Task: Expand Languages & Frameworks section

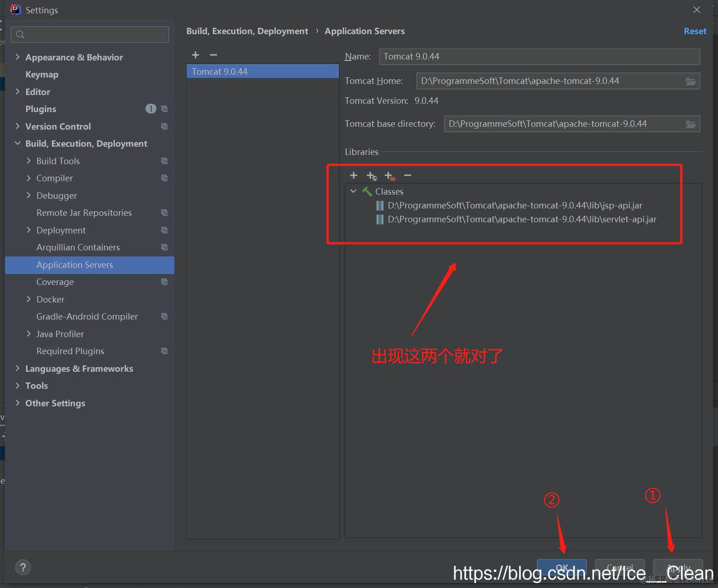Action: 18,368
